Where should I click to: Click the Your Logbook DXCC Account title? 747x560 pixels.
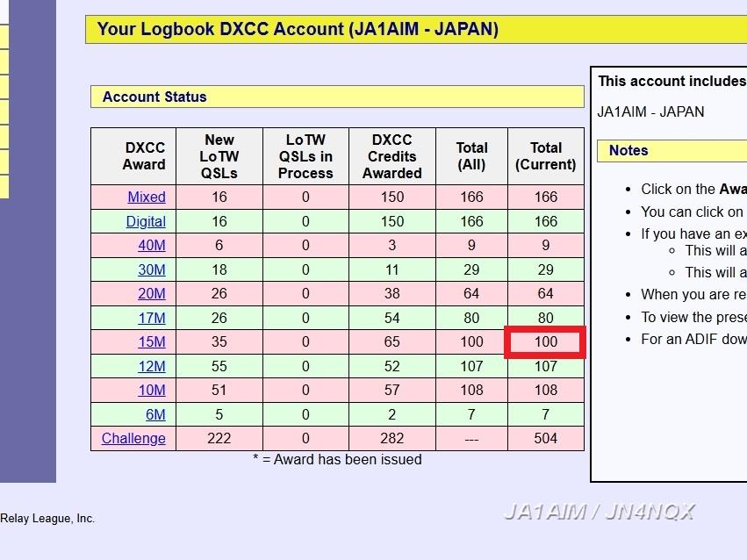tap(298, 29)
